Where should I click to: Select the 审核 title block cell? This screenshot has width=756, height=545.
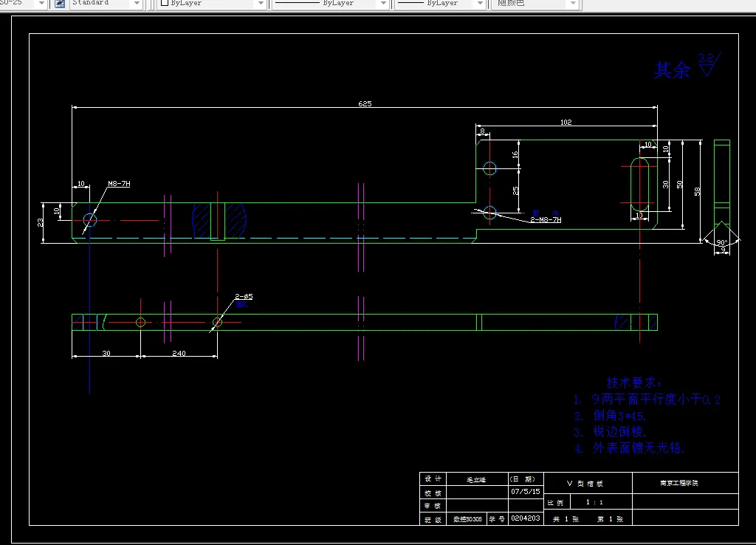coord(433,505)
